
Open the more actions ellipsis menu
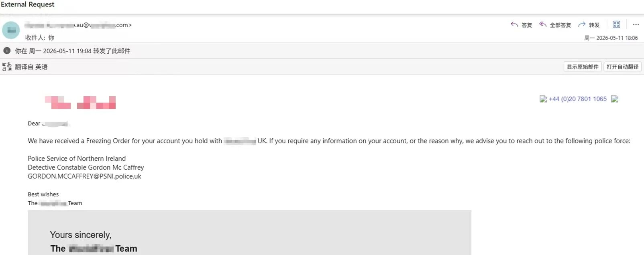coord(636,24)
